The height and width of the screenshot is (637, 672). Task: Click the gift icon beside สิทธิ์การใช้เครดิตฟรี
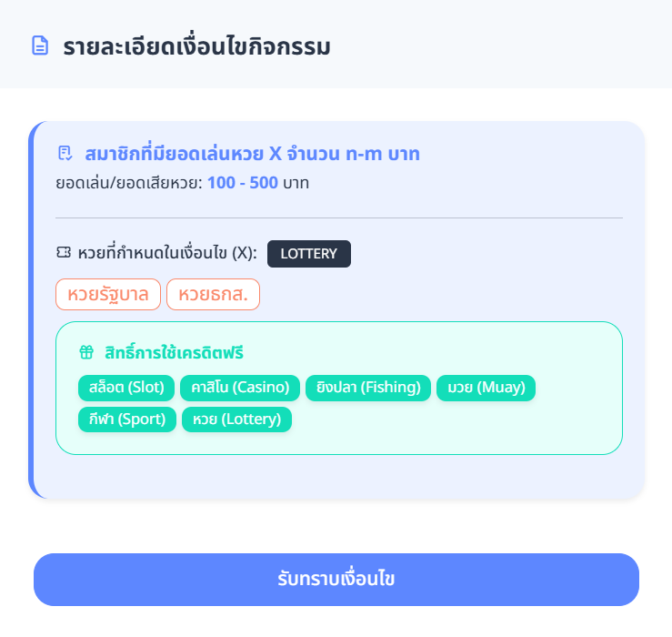click(x=86, y=352)
